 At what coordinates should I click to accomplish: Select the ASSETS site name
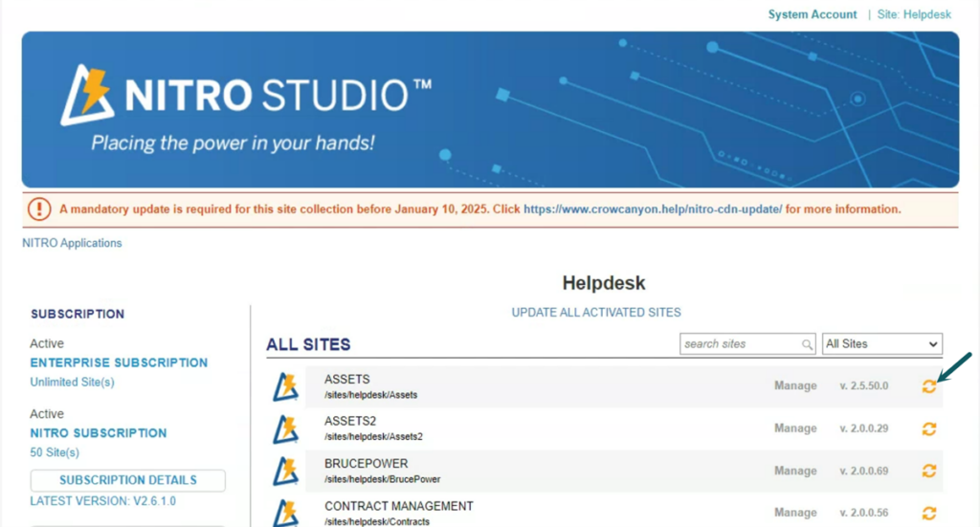[346, 379]
